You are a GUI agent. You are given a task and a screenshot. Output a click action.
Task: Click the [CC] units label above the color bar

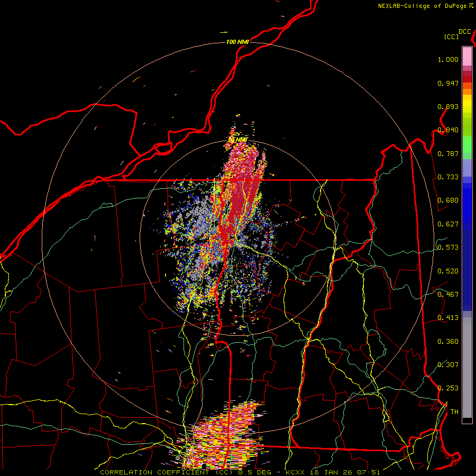[452, 36]
